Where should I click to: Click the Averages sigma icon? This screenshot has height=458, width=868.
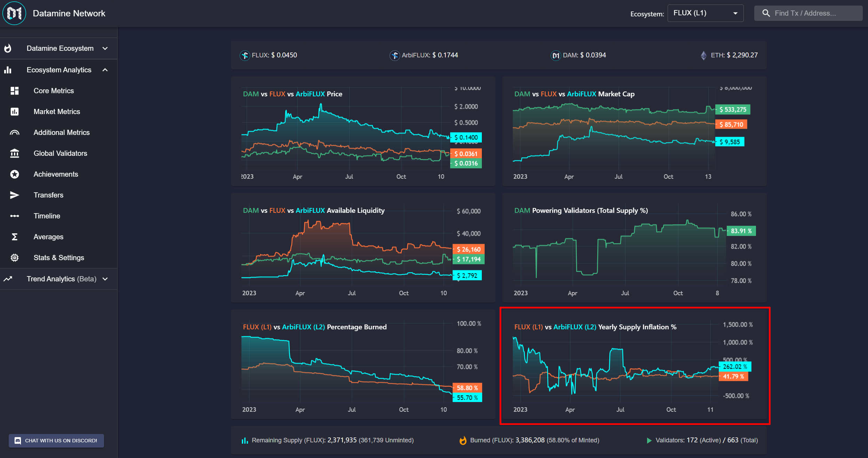pos(15,237)
